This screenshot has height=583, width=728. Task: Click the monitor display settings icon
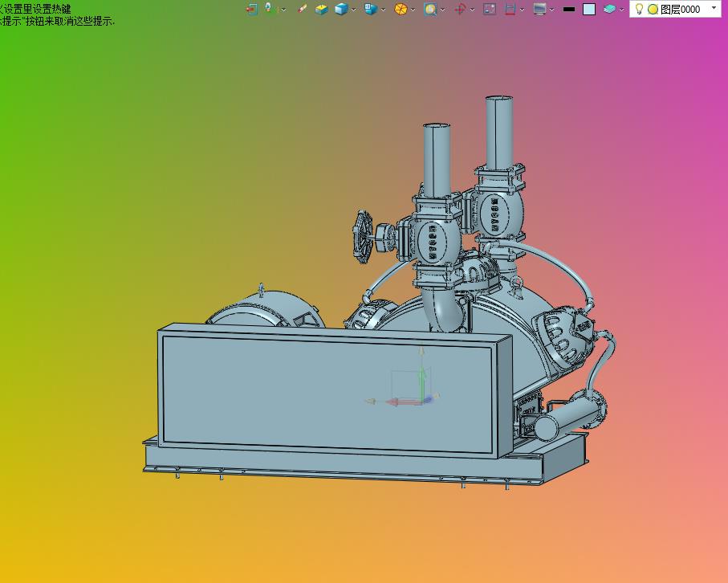pos(539,9)
